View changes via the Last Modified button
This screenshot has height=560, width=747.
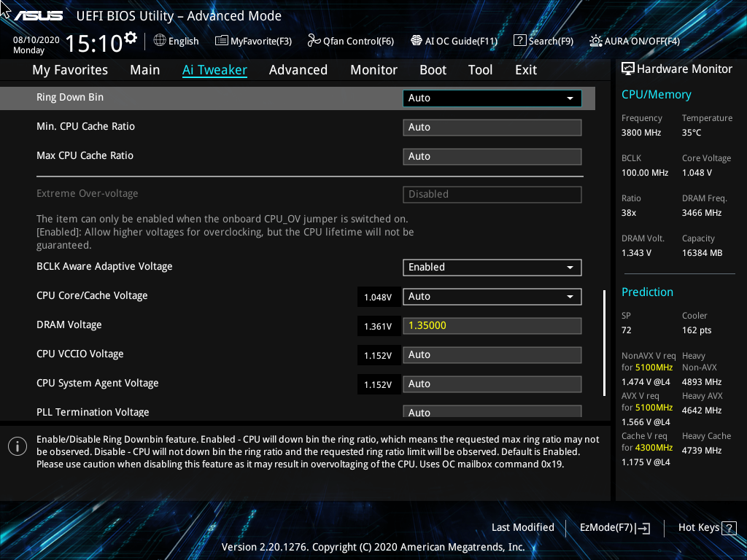pyautogui.click(x=523, y=527)
